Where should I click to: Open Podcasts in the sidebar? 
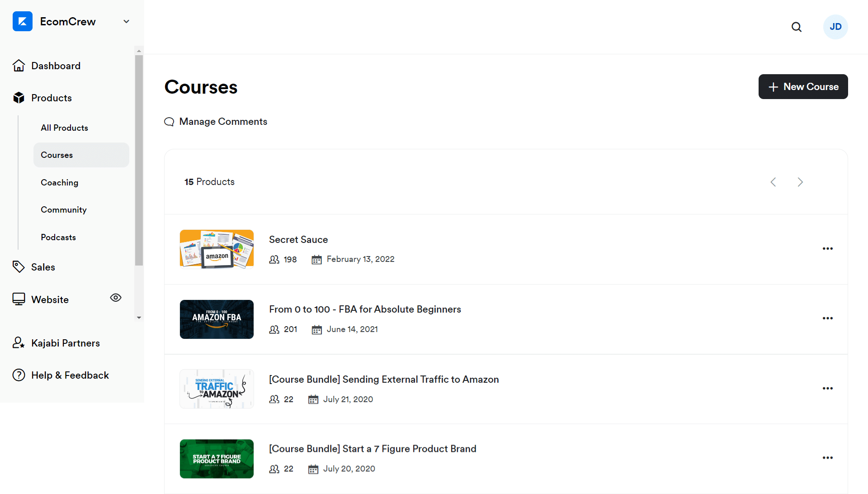point(58,237)
